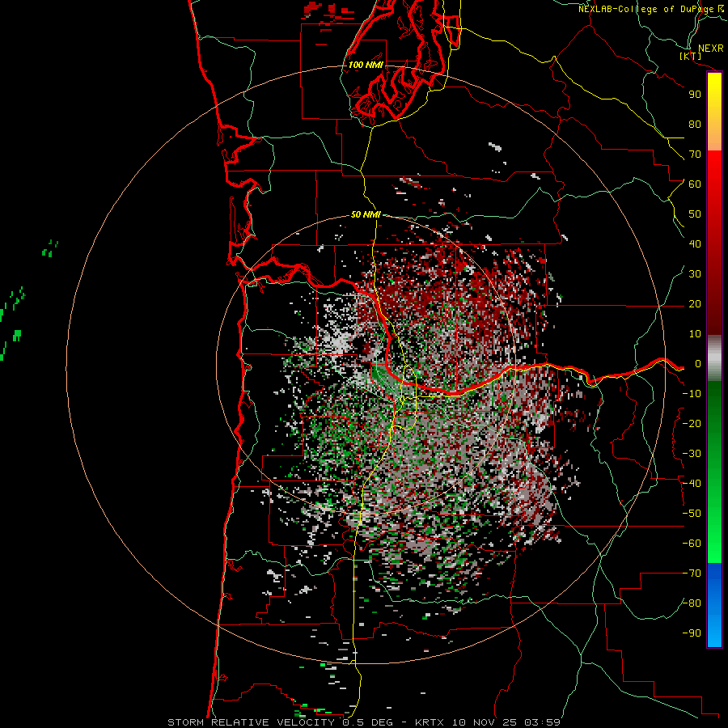Select the -50 value on the velocity scale
Screen dimensions: 728x728
[x=692, y=514]
